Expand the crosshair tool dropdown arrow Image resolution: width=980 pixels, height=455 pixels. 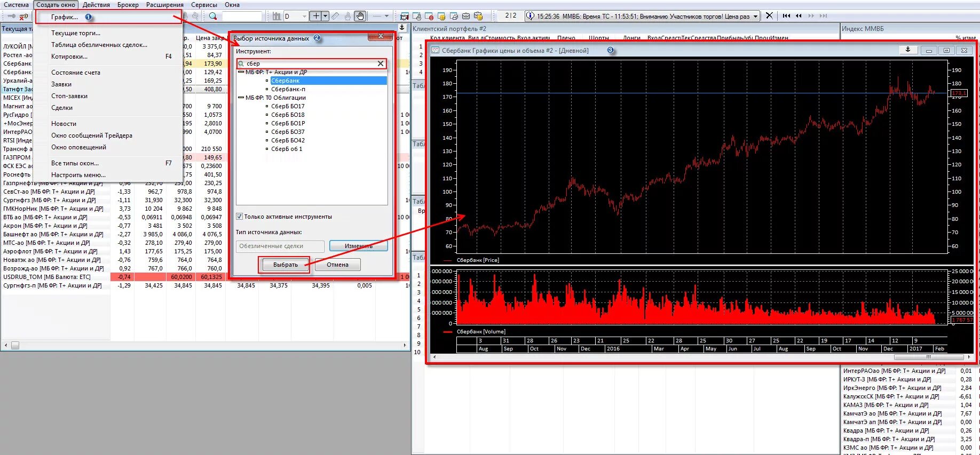[325, 16]
